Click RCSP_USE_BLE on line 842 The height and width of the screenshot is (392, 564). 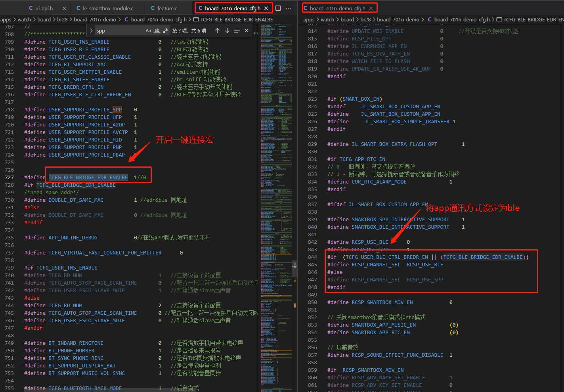pyautogui.click(x=370, y=242)
